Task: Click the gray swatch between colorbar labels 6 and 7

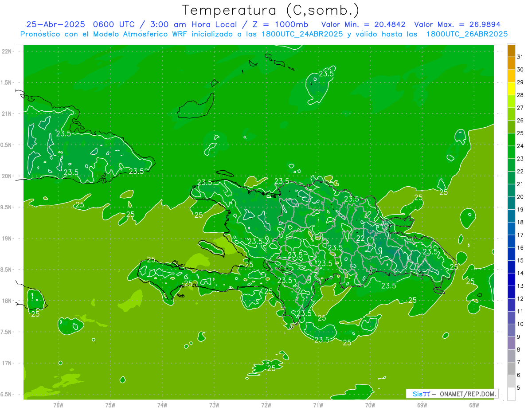Action: (511, 368)
